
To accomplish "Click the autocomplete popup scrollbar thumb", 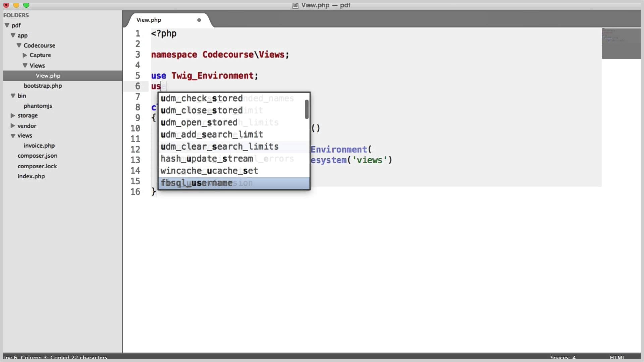I will pos(307,109).
